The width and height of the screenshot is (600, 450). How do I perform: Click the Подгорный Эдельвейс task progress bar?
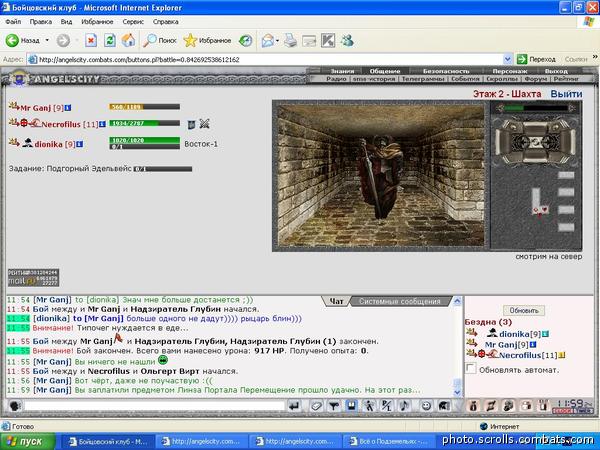[163, 169]
